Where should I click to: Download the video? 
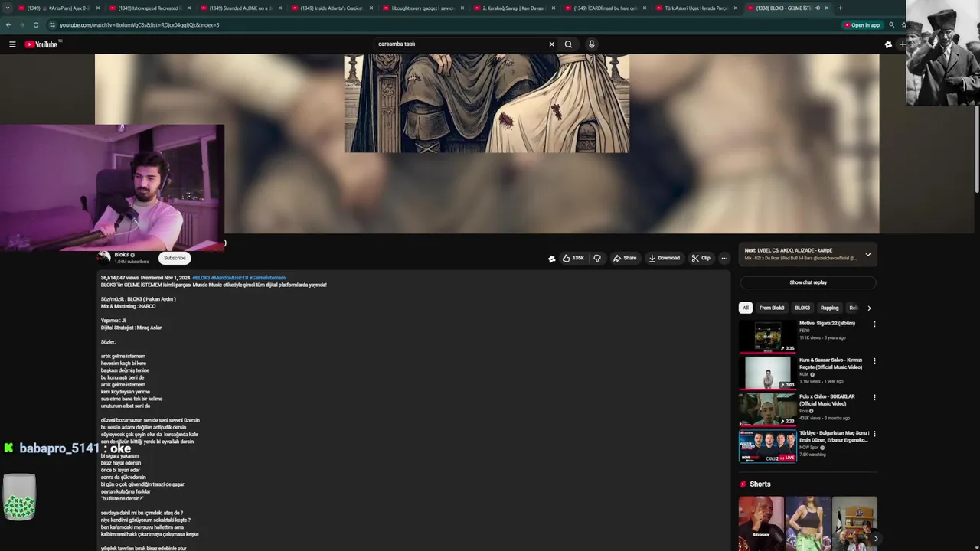(664, 258)
